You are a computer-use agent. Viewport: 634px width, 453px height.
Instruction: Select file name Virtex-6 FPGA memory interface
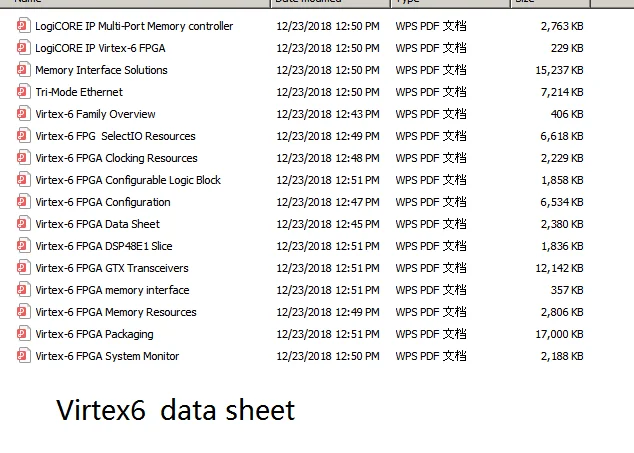112,290
